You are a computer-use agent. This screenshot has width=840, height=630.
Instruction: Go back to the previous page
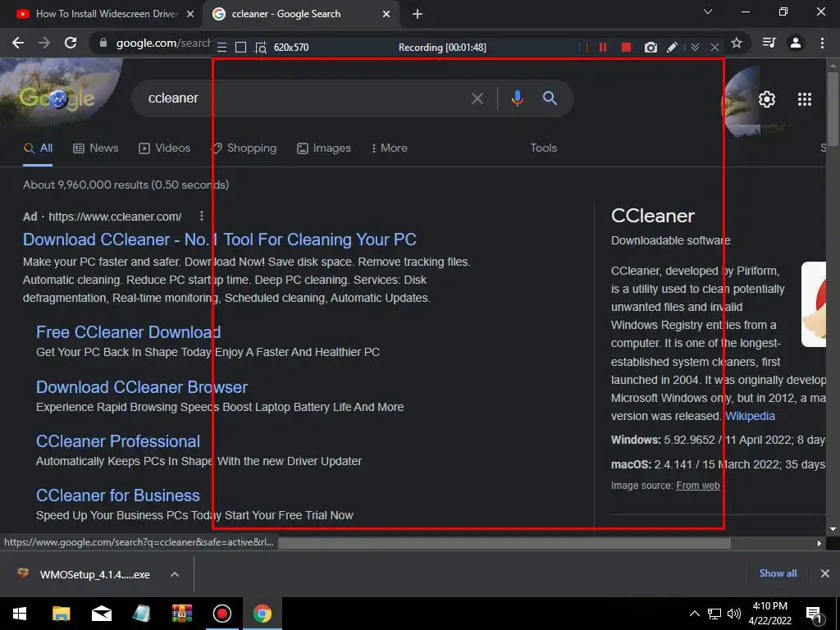(18, 43)
